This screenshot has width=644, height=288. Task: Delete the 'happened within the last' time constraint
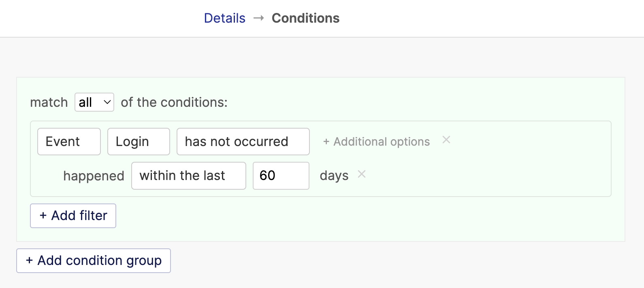click(x=362, y=174)
